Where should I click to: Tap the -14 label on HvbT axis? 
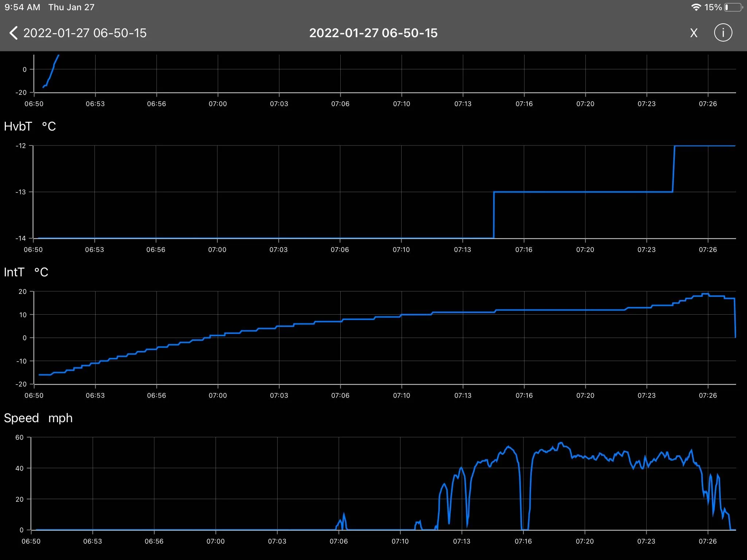click(x=21, y=238)
